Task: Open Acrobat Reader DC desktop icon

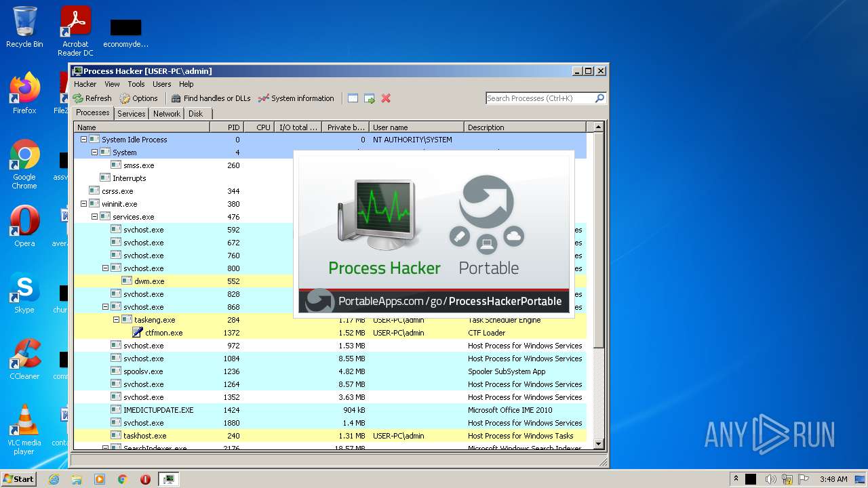Action: (75, 31)
